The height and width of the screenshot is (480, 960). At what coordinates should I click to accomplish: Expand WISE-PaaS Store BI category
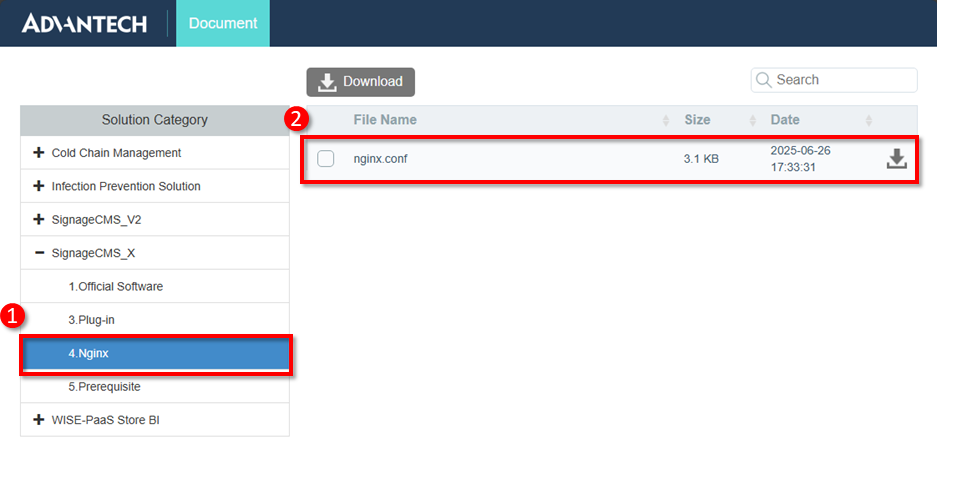click(x=39, y=420)
